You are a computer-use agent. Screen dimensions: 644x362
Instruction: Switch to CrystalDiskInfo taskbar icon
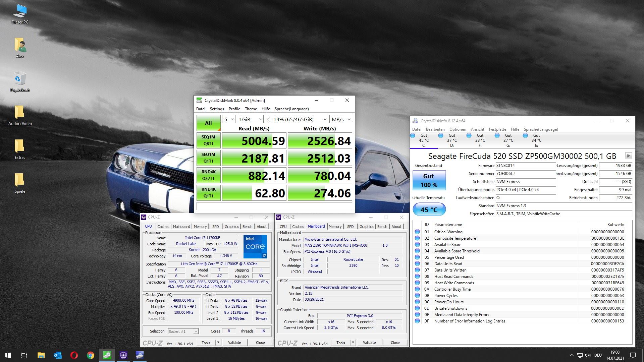coord(140,355)
